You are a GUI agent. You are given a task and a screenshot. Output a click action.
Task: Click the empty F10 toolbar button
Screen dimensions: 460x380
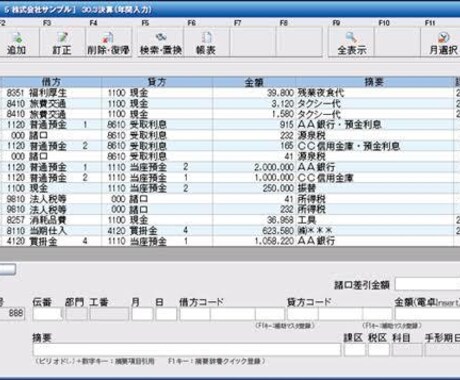pos(397,43)
